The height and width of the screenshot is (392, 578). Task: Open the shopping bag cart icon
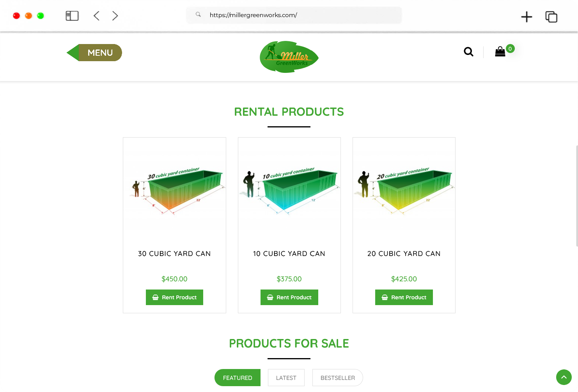coord(500,52)
